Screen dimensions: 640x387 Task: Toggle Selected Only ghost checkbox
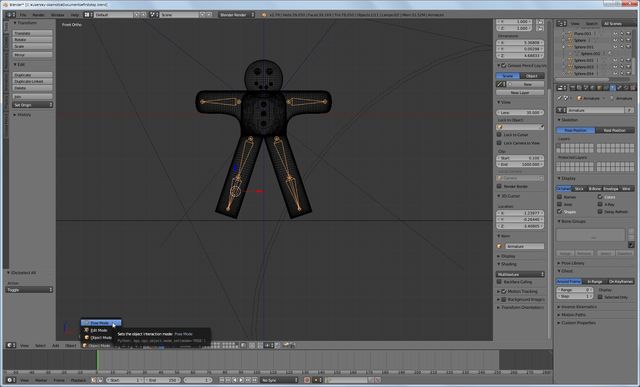[x=600, y=297]
